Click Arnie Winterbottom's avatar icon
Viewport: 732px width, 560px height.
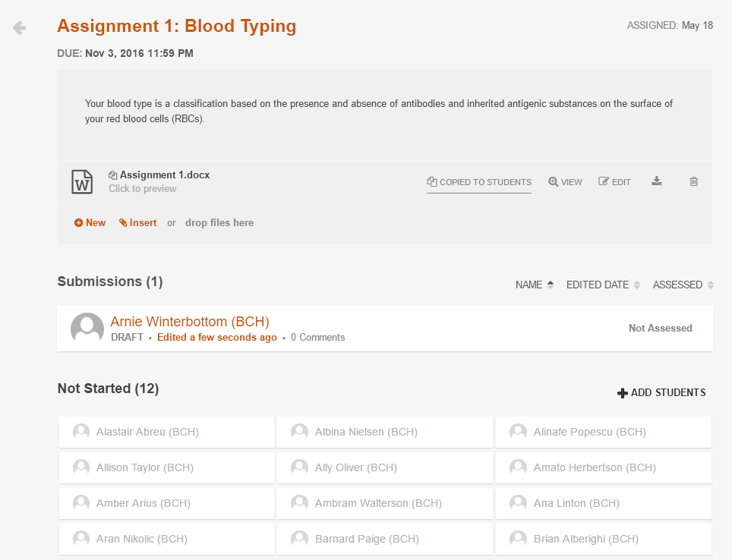point(87,329)
